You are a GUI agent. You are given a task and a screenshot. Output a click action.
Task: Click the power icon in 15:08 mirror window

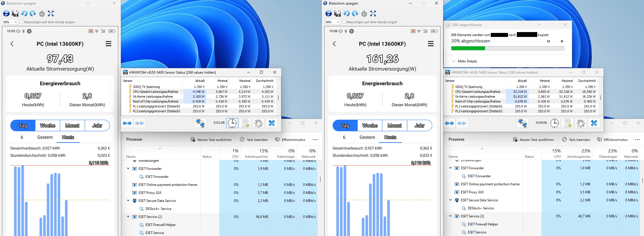(x=364, y=13)
